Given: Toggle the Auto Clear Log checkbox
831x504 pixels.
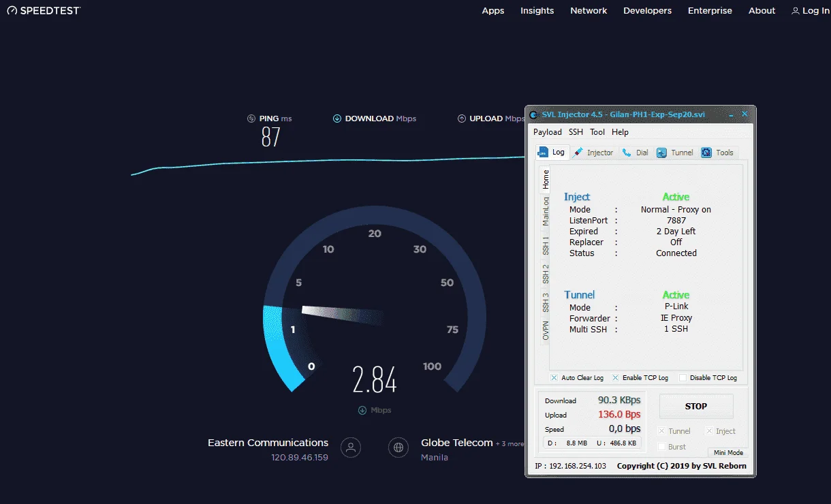Looking at the screenshot, I should pyautogui.click(x=554, y=377).
